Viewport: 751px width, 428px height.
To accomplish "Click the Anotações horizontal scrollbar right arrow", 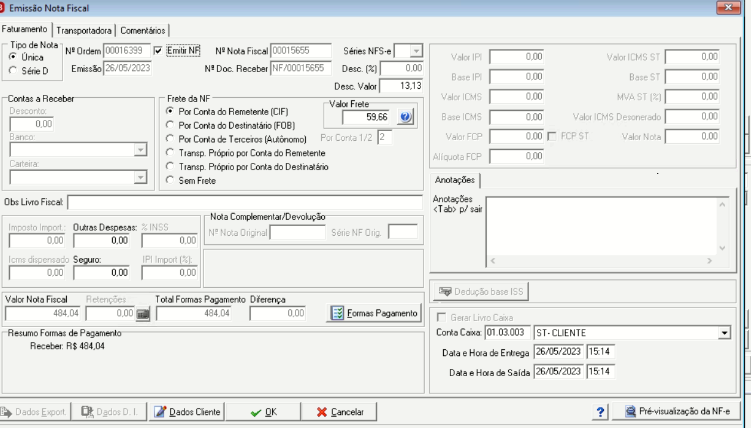I will [x=710, y=261].
